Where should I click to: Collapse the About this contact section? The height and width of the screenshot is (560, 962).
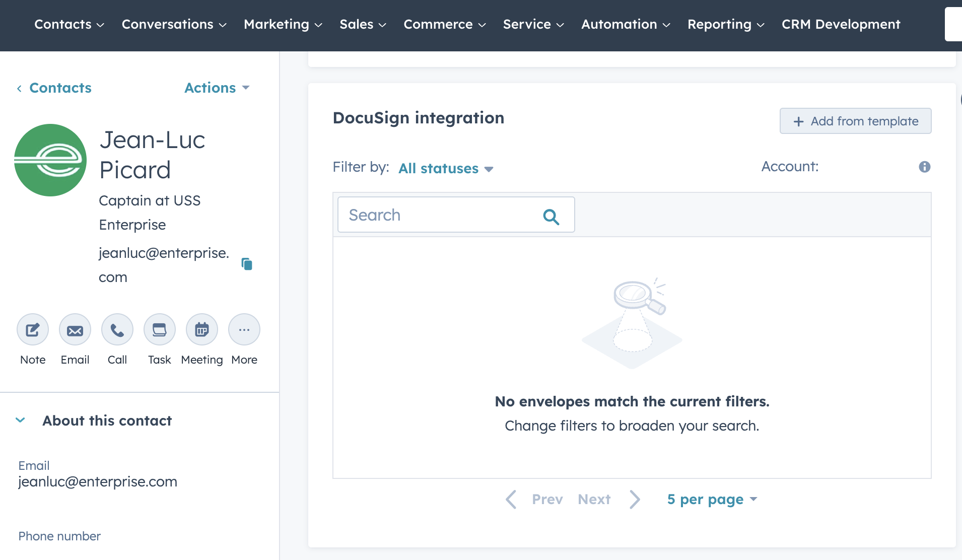[x=21, y=420]
